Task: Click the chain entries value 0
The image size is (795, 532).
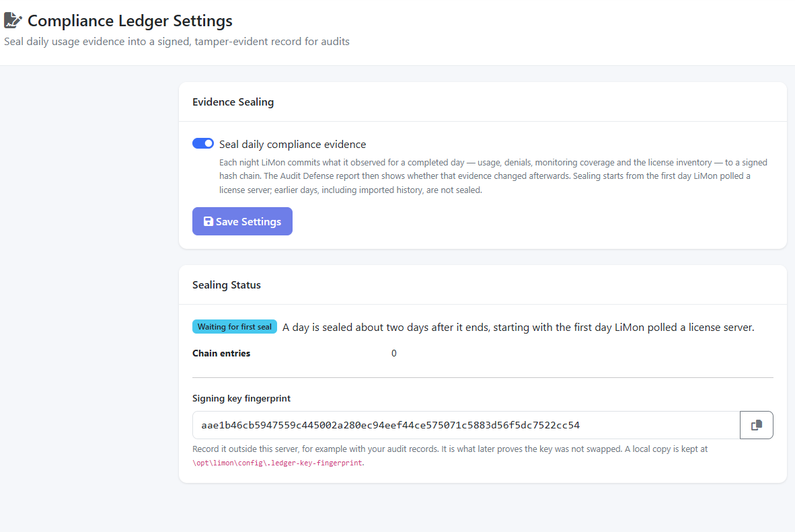Action: (x=394, y=353)
